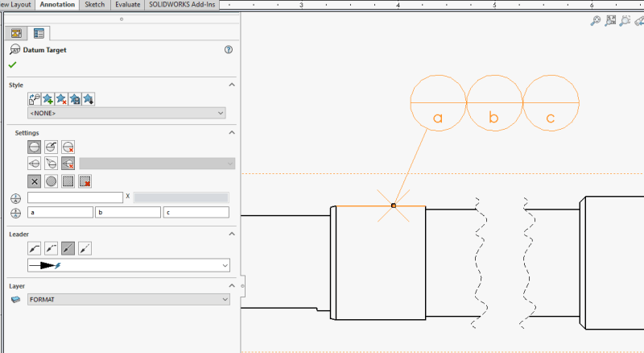The width and height of the screenshot is (644, 353).
Task: Save a style to file
Action: (75, 99)
